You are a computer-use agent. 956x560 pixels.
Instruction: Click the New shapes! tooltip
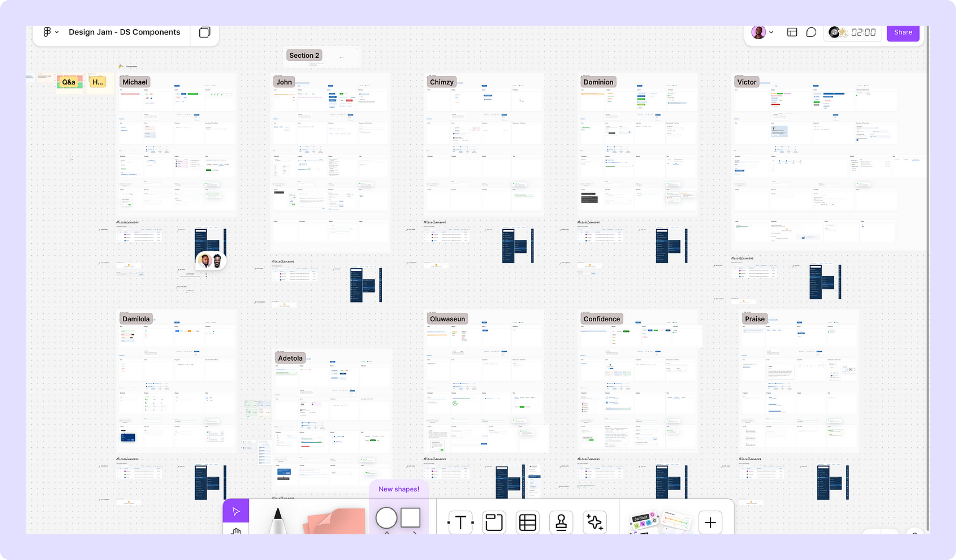[399, 489]
